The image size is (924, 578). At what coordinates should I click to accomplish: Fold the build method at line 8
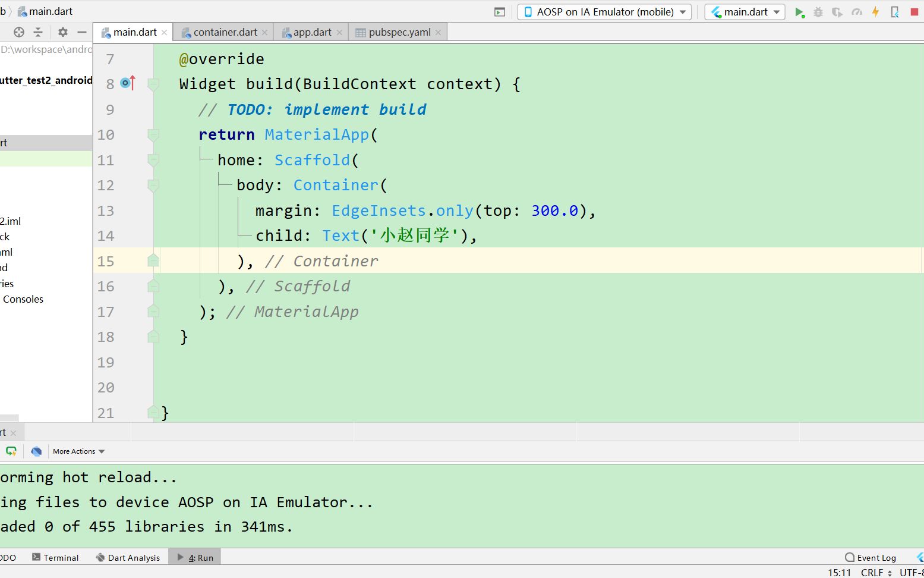pyautogui.click(x=153, y=84)
